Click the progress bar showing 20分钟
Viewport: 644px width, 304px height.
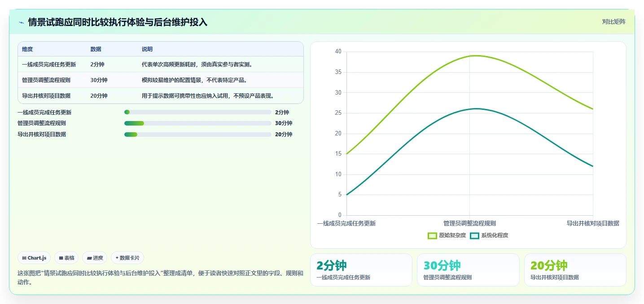coord(197,135)
